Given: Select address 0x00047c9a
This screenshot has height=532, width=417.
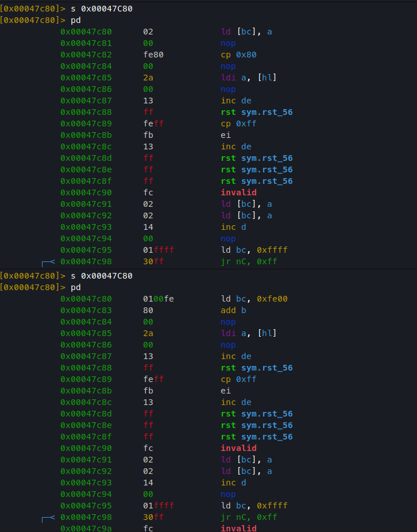Looking at the screenshot, I should pyautogui.click(x=86, y=529).
